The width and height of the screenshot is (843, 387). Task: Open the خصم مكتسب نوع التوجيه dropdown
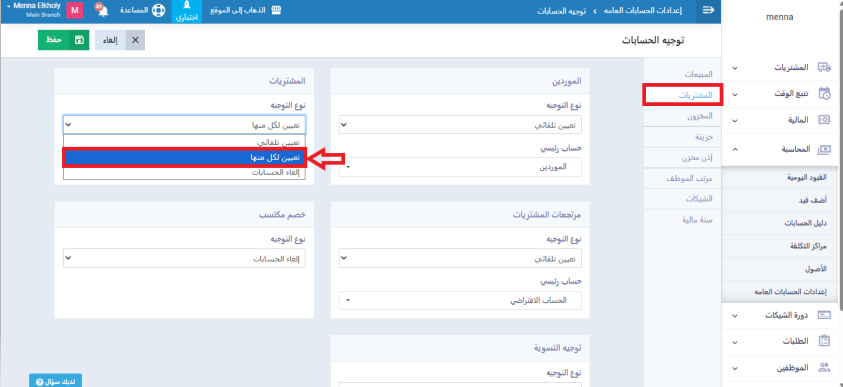tap(184, 258)
